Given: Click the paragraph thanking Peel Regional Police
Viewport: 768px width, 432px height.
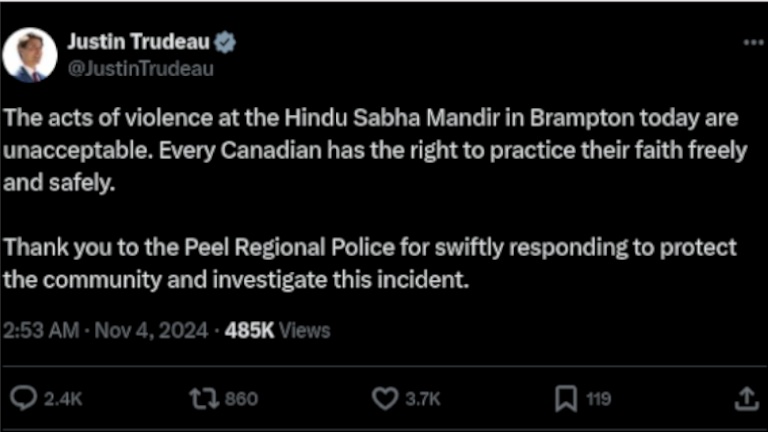Looking at the screenshot, I should (370, 262).
